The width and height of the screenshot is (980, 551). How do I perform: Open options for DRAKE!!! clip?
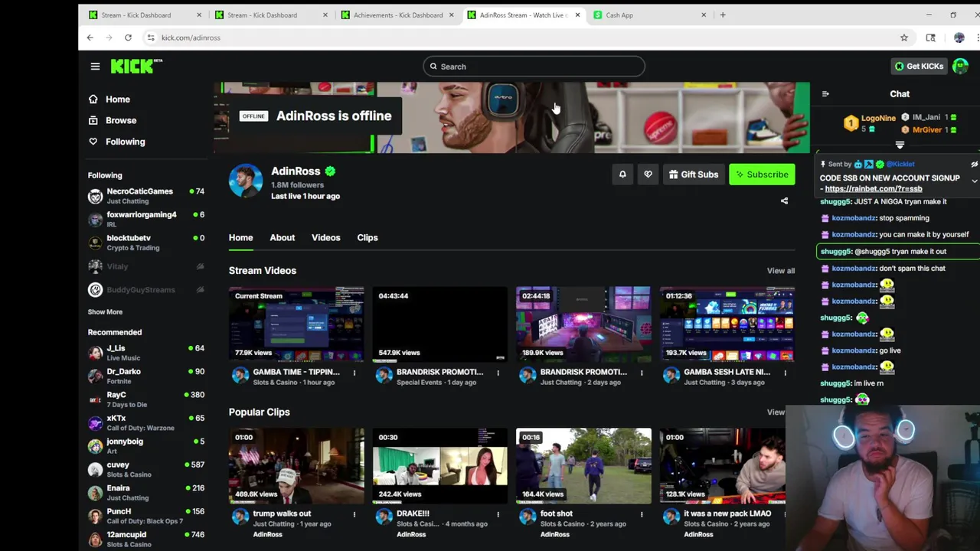pos(498,514)
